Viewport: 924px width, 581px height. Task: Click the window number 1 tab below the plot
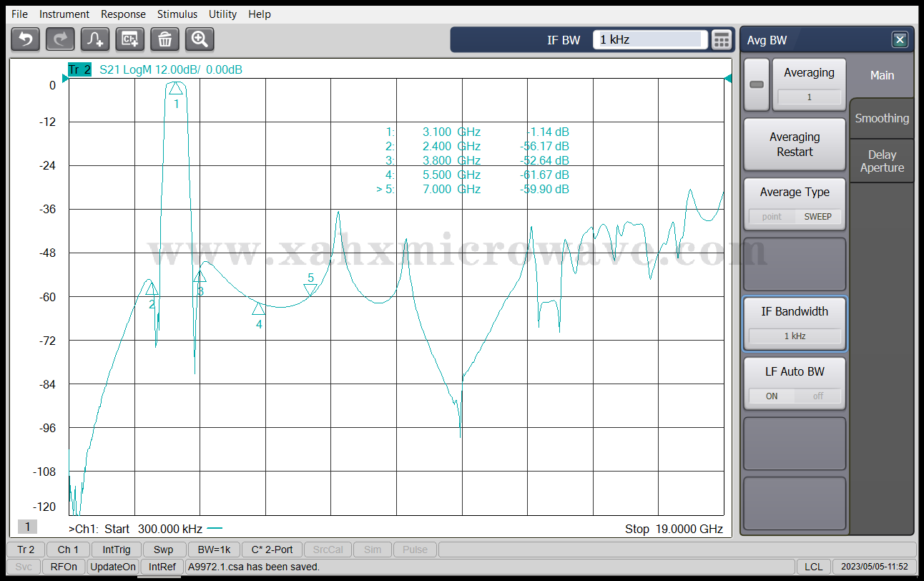click(x=27, y=527)
